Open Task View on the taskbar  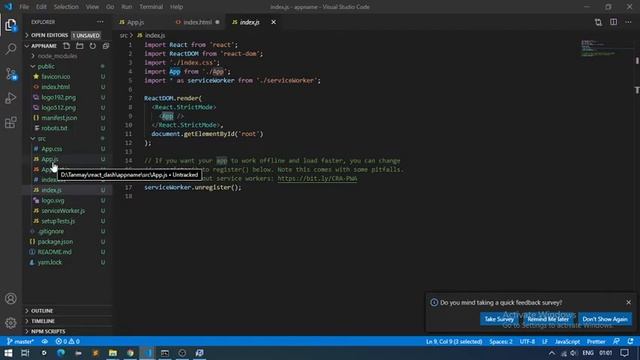pos(25,353)
